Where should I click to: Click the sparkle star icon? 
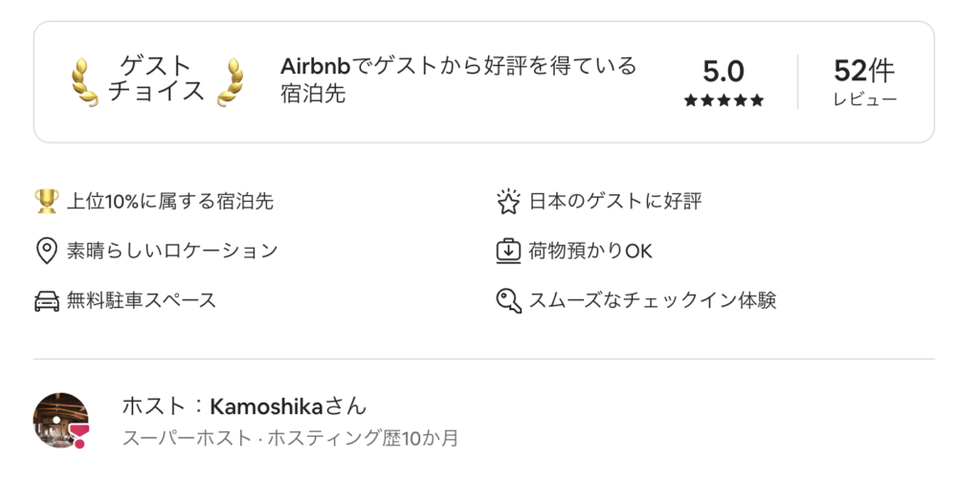coord(507,201)
